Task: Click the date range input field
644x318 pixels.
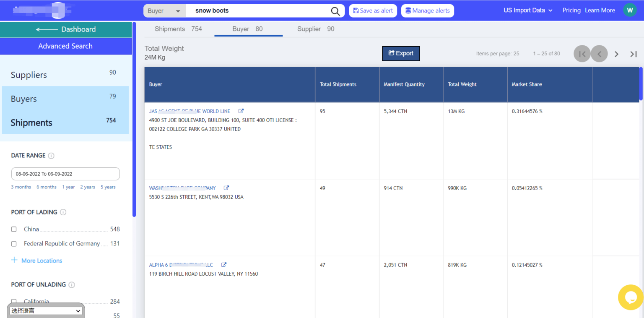Action: point(65,174)
